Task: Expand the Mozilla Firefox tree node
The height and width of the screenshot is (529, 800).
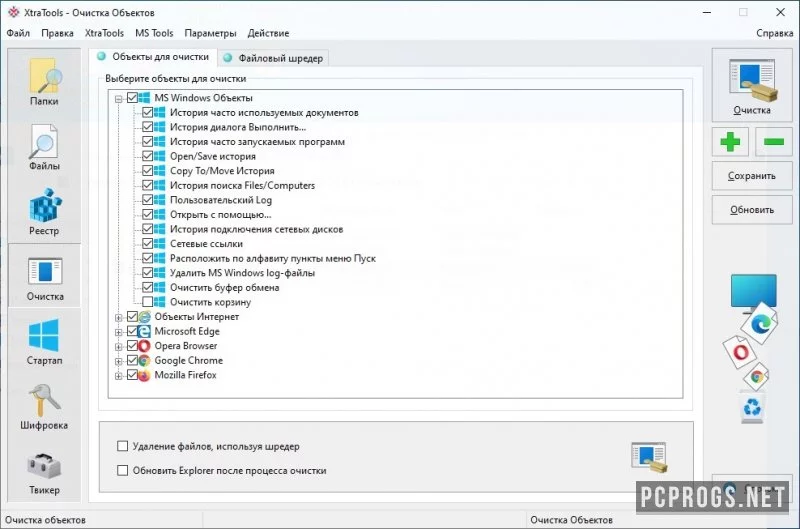Action: (x=119, y=376)
